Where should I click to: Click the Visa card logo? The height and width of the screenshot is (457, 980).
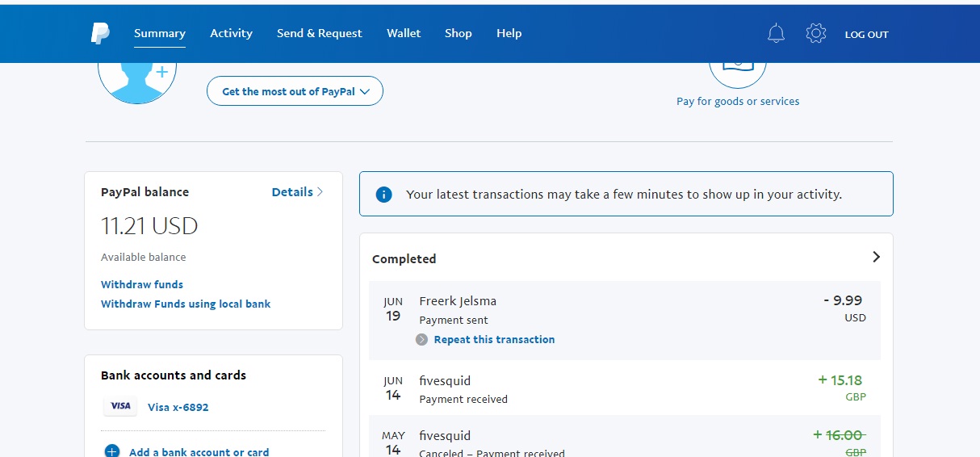120,407
